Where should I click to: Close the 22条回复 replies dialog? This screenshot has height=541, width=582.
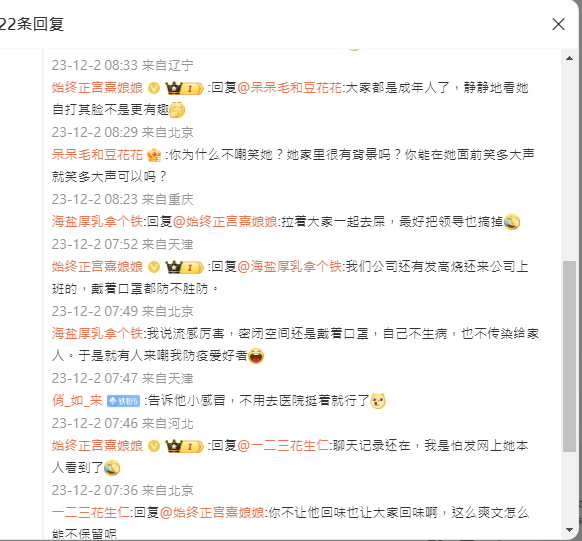pos(558,24)
